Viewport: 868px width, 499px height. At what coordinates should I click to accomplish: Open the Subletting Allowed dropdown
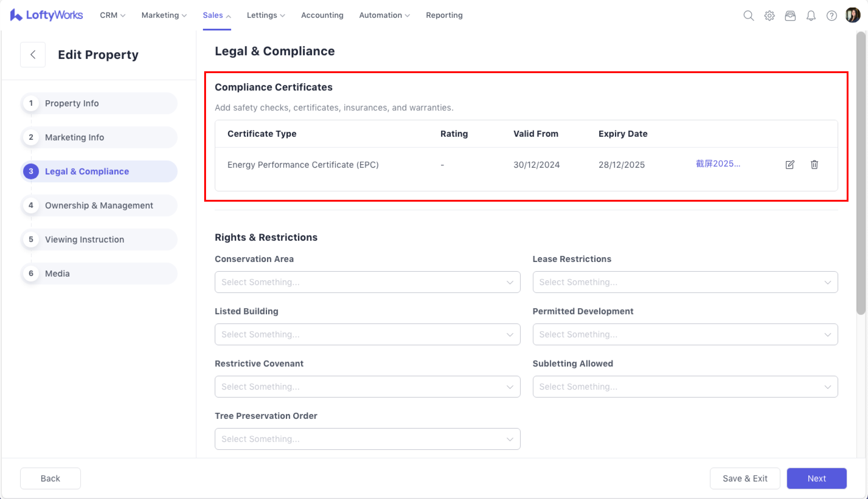click(x=685, y=387)
